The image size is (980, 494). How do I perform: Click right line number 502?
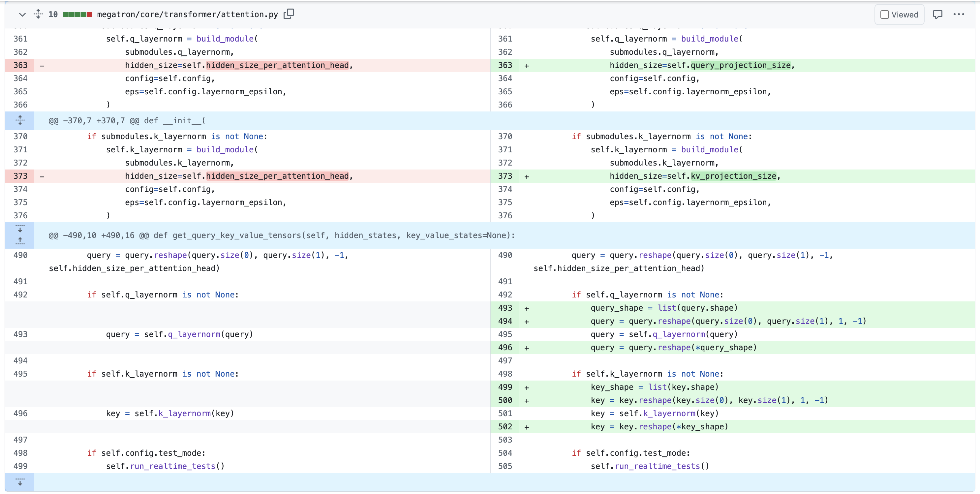coord(505,427)
